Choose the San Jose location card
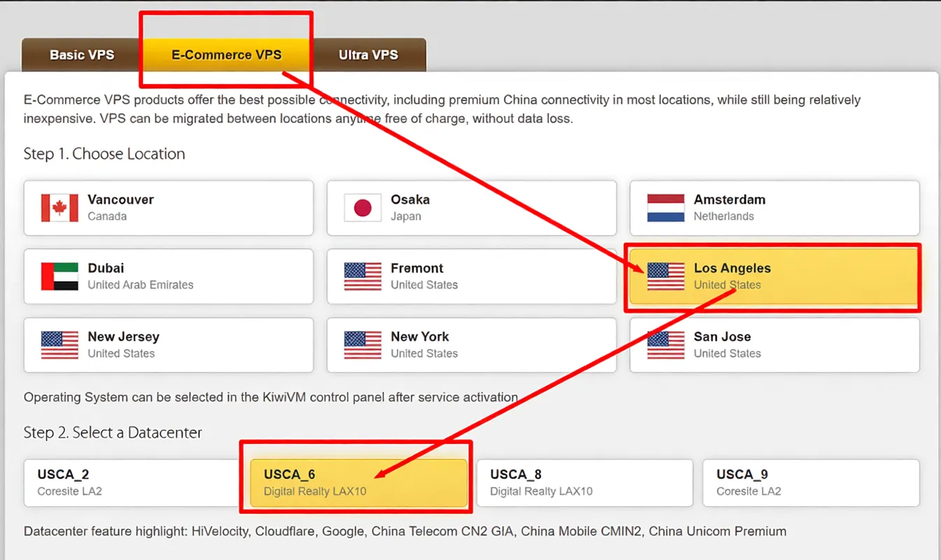 pyautogui.click(x=774, y=345)
